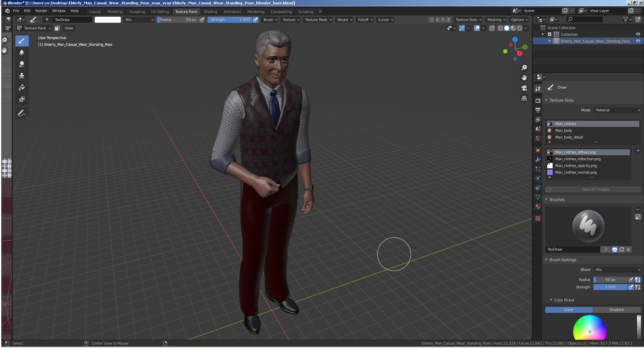644x348 pixels.
Task: Open Object Constraints properties tab
Action: coord(538,188)
